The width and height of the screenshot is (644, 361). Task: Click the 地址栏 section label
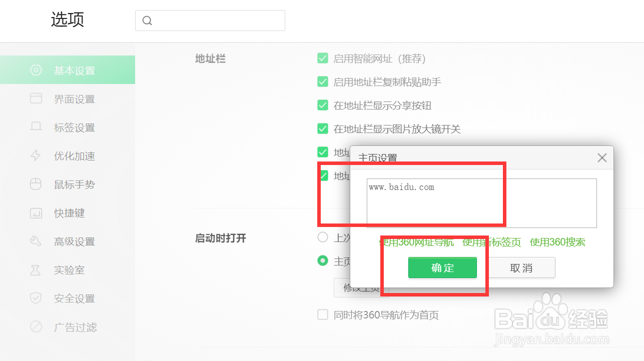(210, 59)
